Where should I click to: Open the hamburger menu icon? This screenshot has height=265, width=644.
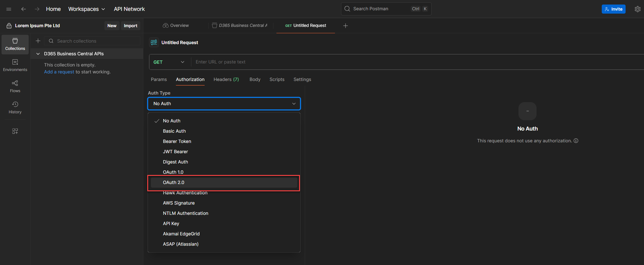[9, 9]
